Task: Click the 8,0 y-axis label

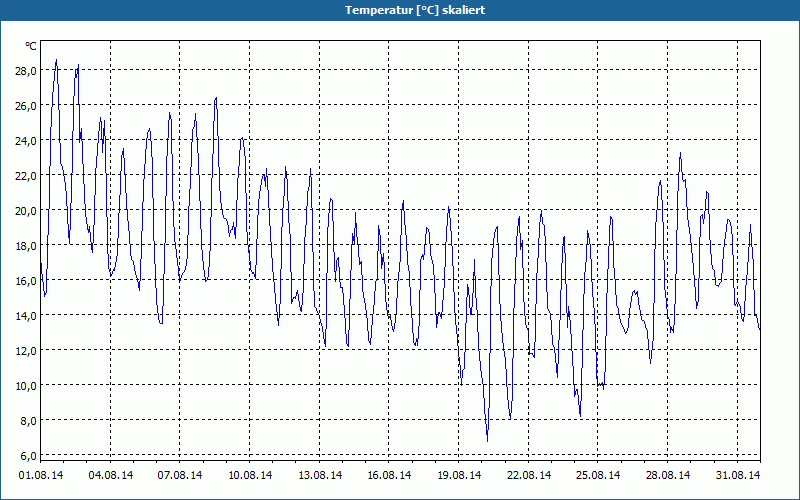Action: coord(28,420)
